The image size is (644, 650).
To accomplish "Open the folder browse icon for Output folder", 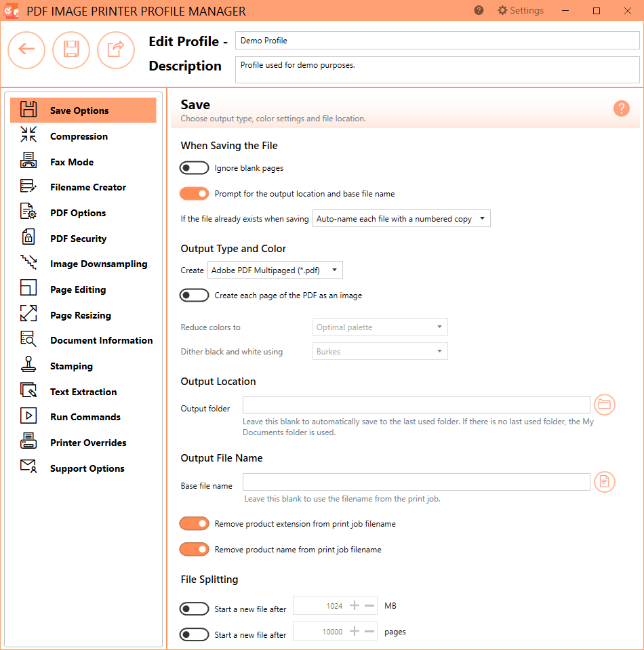I will (x=604, y=405).
